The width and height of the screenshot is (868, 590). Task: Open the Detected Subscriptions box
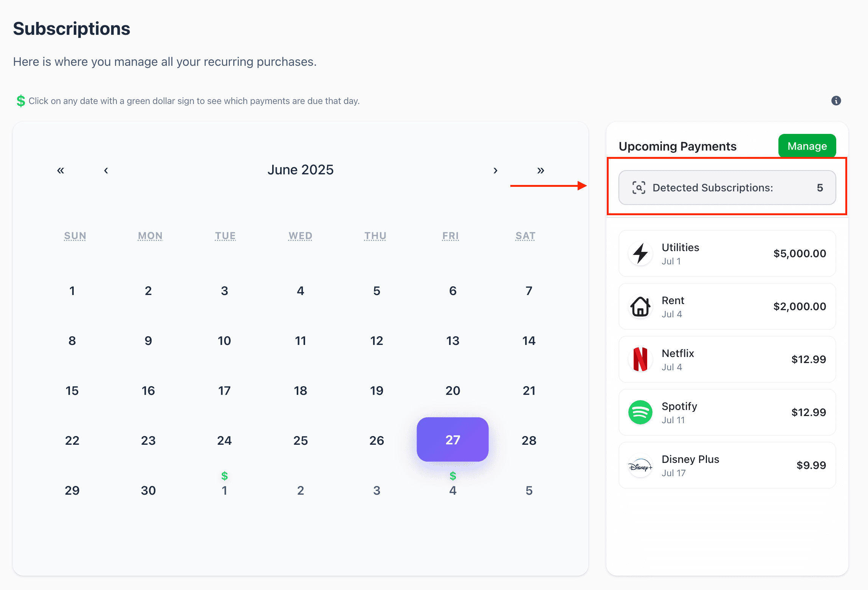point(727,188)
